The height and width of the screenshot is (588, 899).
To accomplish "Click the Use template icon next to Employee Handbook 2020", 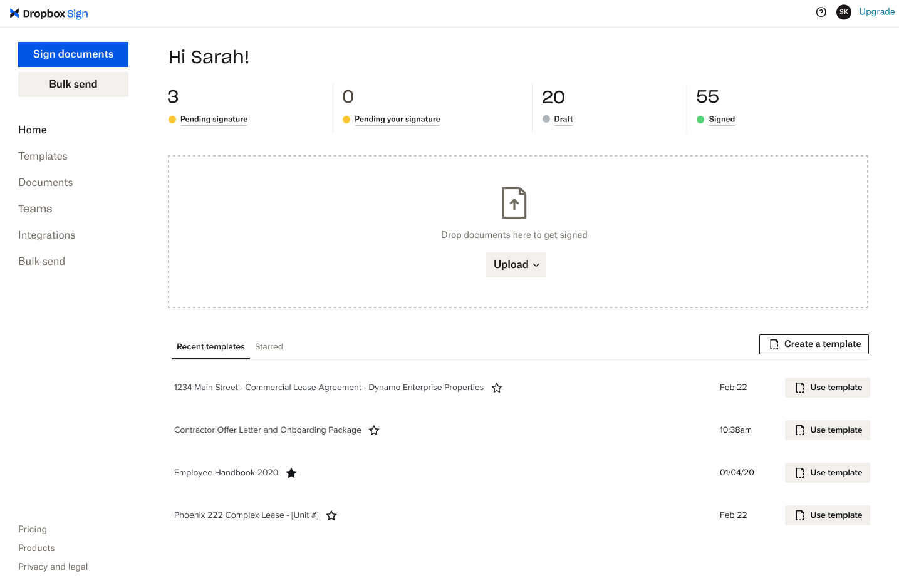I will click(799, 472).
